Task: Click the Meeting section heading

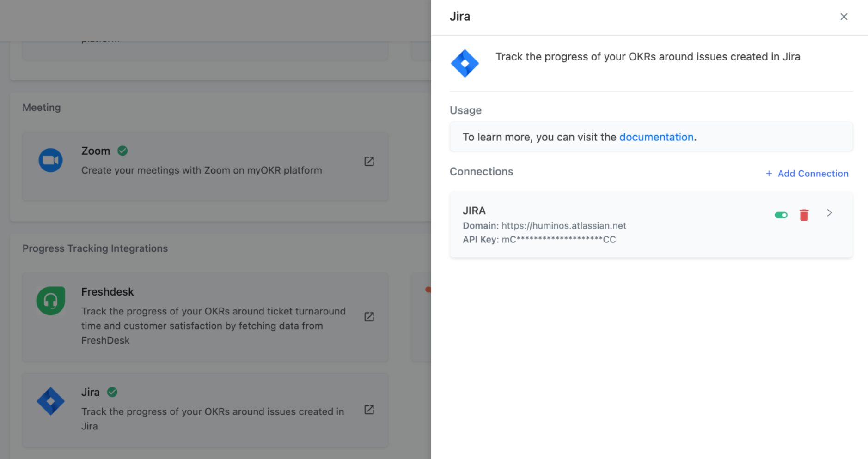Action: [42, 108]
